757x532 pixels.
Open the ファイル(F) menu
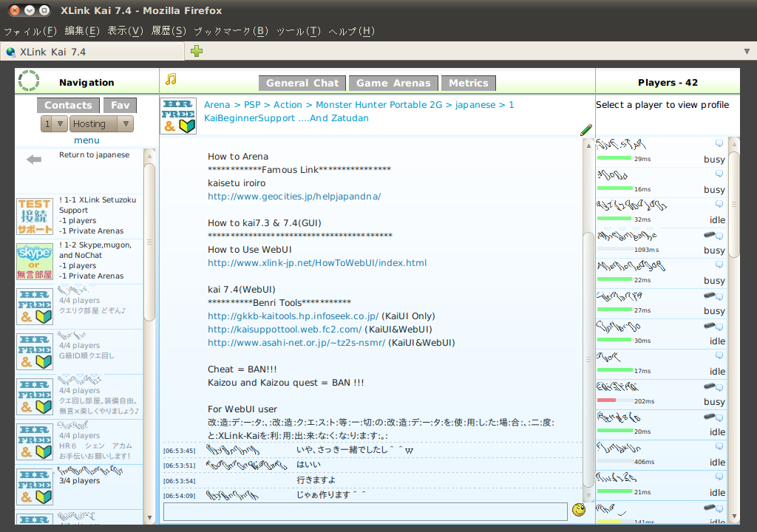pos(30,31)
